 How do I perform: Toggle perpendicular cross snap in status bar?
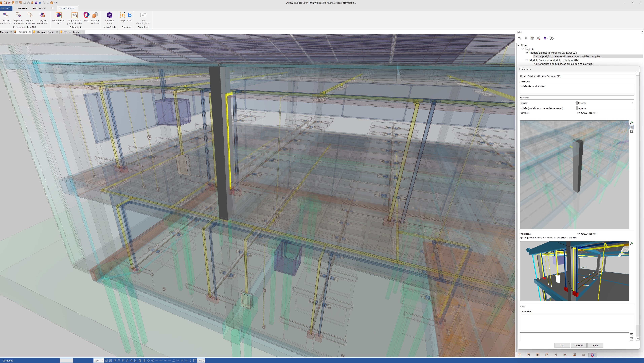(170, 360)
